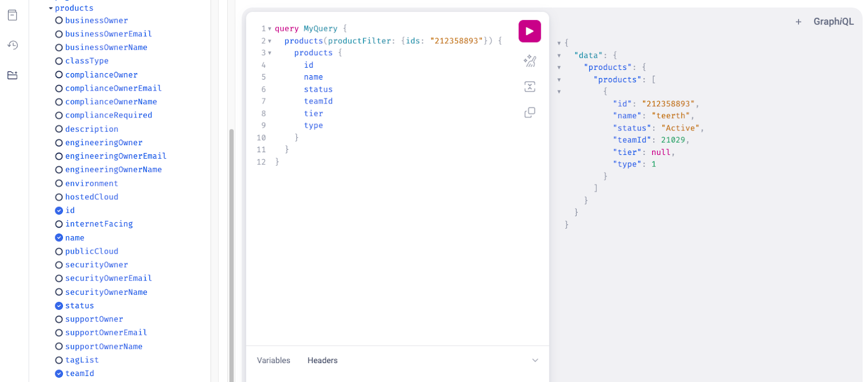Screen dimensions: 868x382
Task: Enable the businessOwner field
Action: pyautogui.click(x=59, y=21)
